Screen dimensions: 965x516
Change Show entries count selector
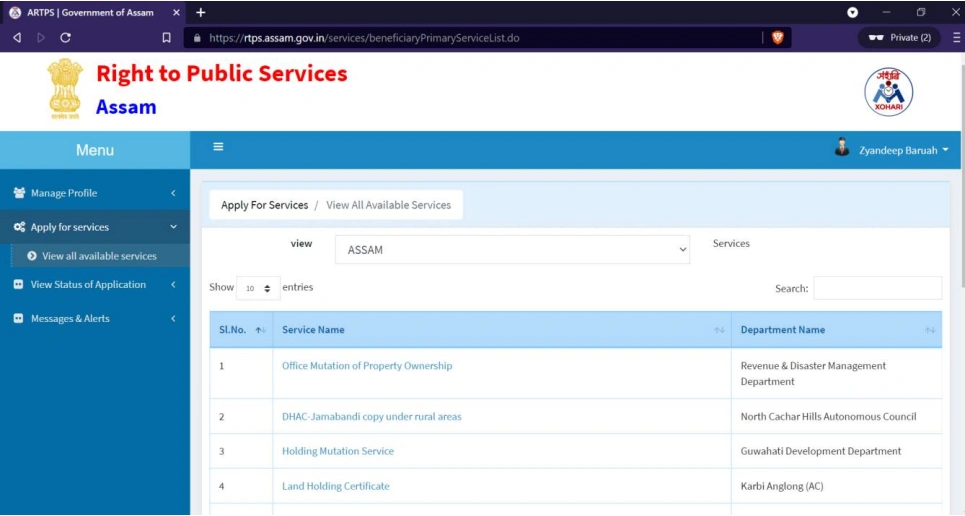coord(258,288)
